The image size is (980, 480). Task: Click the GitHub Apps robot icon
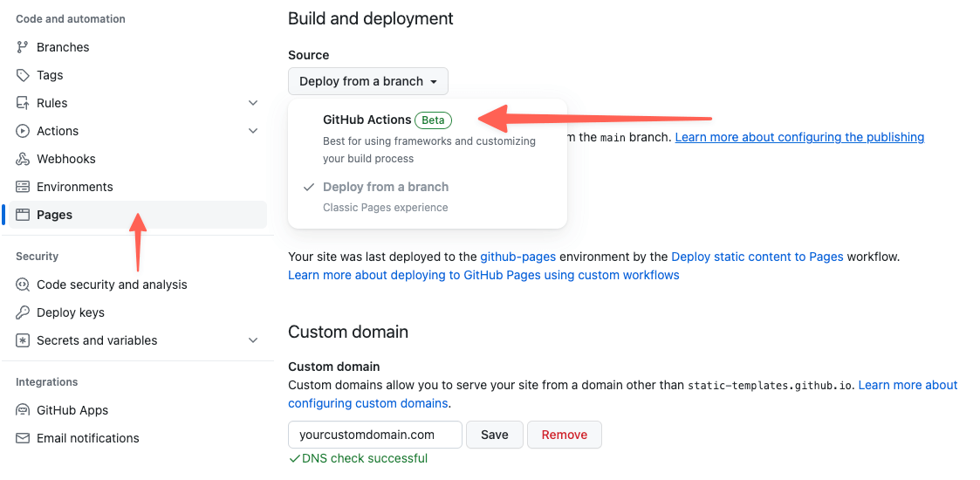pos(23,410)
